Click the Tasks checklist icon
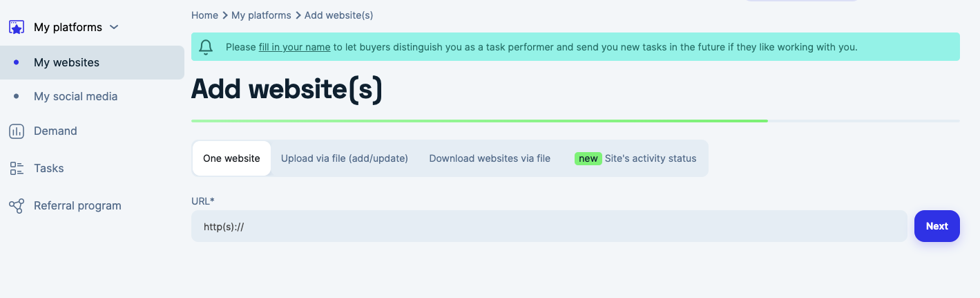Screen dimensions: 980x298 (x=17, y=168)
